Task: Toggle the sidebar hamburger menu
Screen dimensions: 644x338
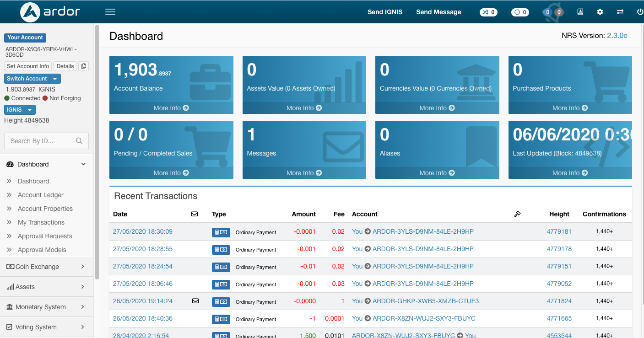Action: 110,12
